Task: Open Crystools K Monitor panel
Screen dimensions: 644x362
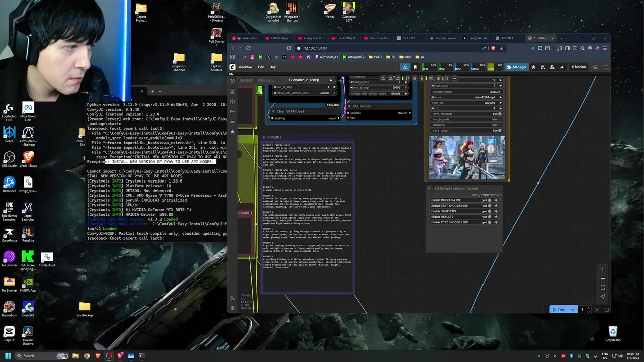Action: tap(579, 67)
